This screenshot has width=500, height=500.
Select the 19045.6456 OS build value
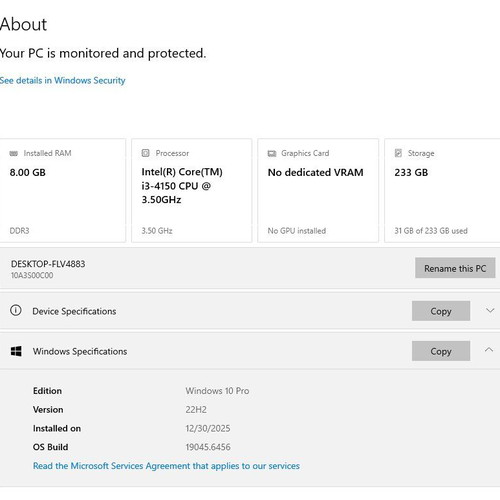(208, 447)
